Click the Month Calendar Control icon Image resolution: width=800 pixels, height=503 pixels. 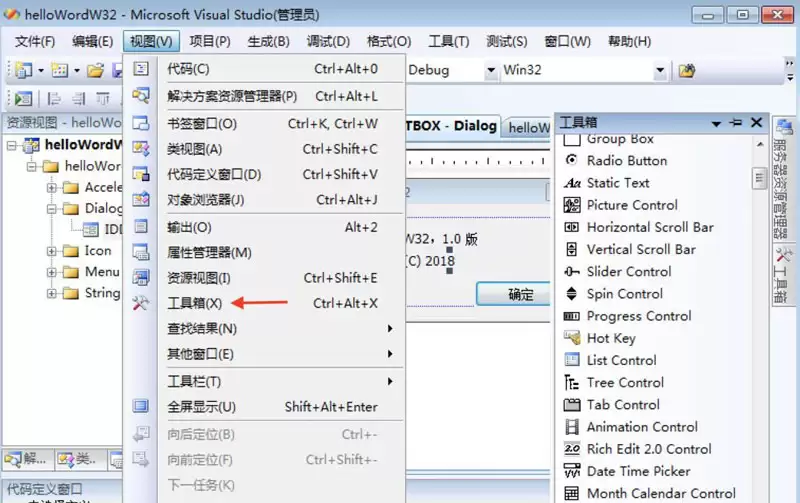click(571, 493)
